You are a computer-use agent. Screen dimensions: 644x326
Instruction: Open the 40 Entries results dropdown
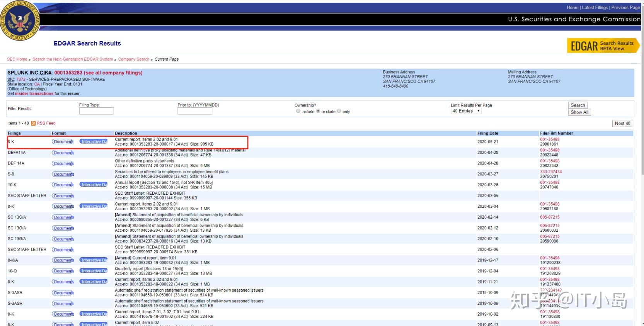coord(466,111)
